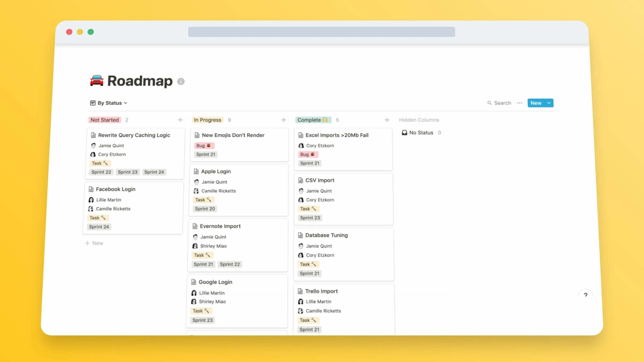644x362 pixels.
Task: Click the Bug tag on Excel Imports card
Action: (x=308, y=154)
